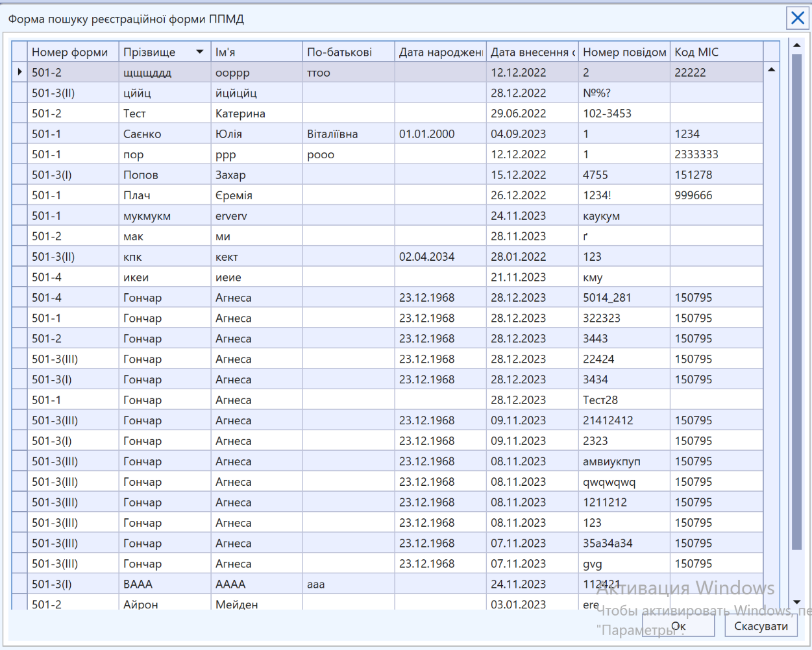Select the message number cell Тест28

624,400
